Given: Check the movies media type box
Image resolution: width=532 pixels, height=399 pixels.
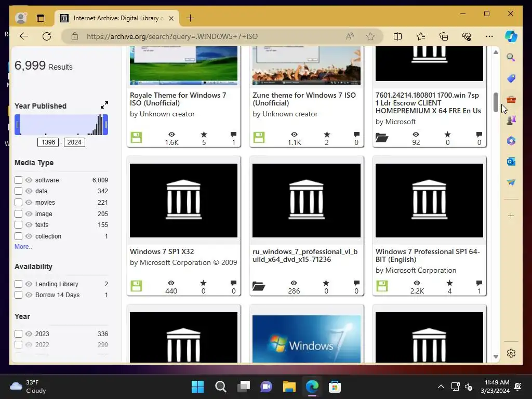Looking at the screenshot, I should point(18,203).
